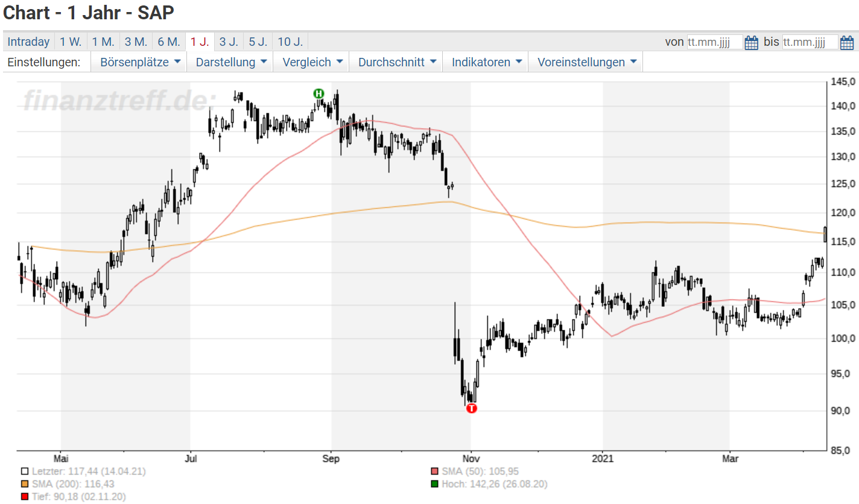Click the 145,0 y-axis value
The image size is (859, 504).
pyautogui.click(x=843, y=82)
